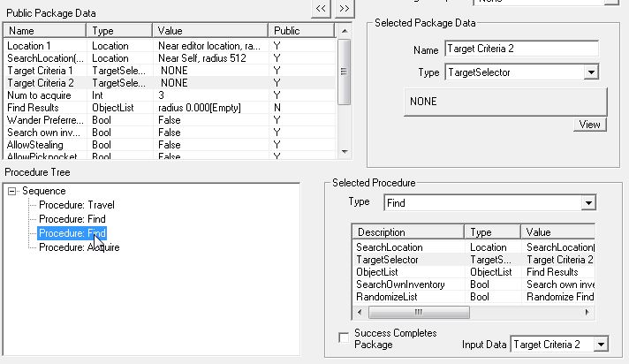Click the Description column header

coord(406,232)
